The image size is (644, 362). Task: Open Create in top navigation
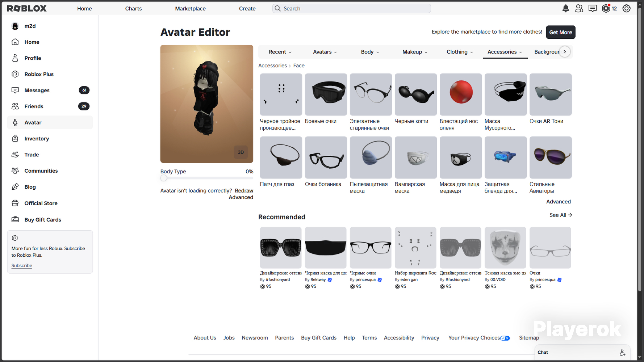(247, 8)
